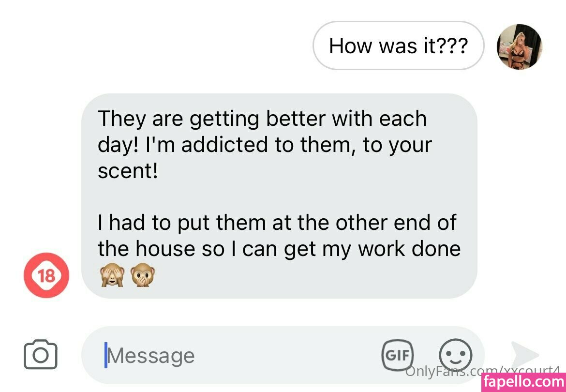This screenshot has width=566, height=392.
Task: Tap the red 18 sender avatar badge
Action: tap(46, 275)
